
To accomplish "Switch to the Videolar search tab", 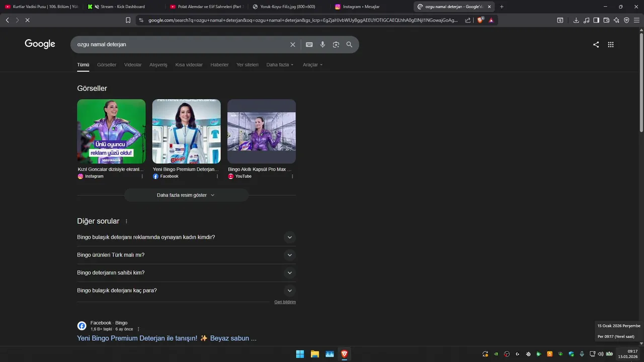I will click(133, 65).
